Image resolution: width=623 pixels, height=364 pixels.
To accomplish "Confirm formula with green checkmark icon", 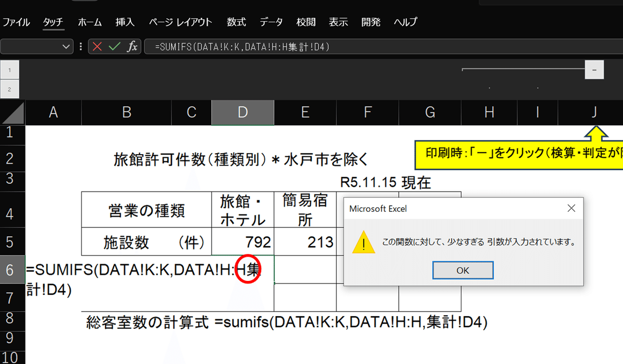I will pos(114,47).
